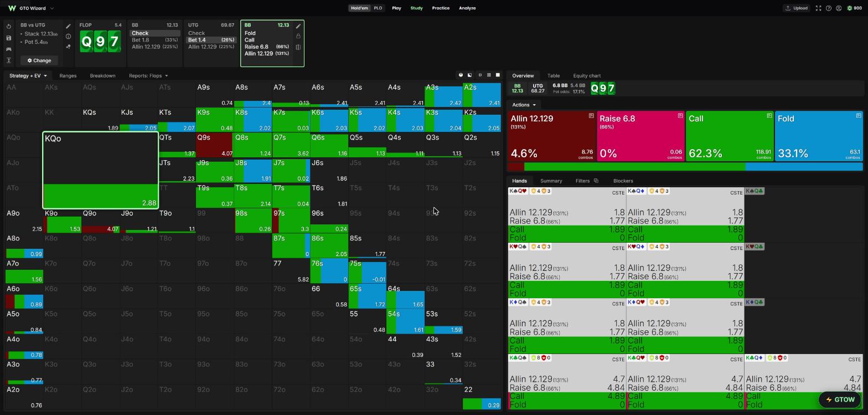Open the Ranges tab
Viewport: 868px width, 415px height.
point(68,76)
